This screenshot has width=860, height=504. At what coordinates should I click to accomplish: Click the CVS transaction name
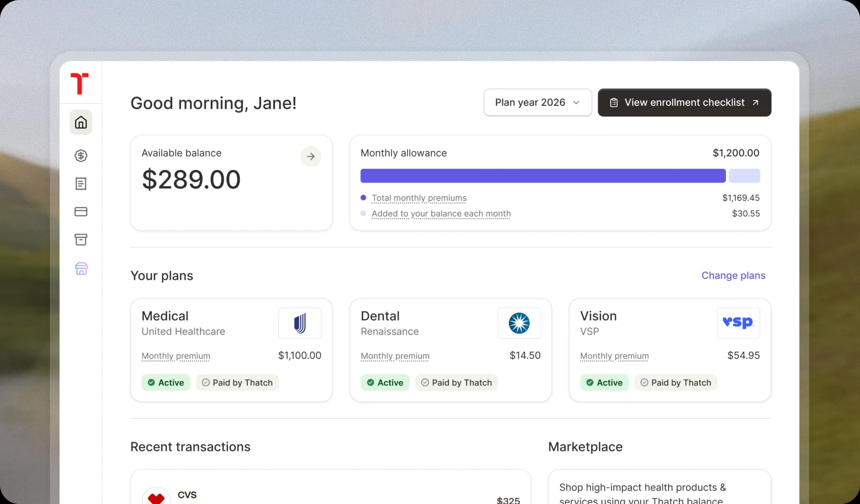[187, 495]
